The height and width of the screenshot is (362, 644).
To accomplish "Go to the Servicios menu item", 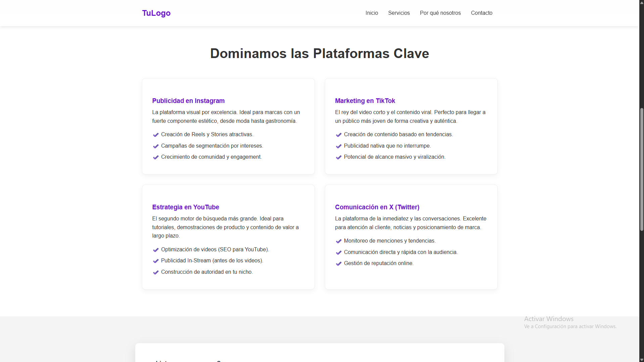I will pos(399,13).
